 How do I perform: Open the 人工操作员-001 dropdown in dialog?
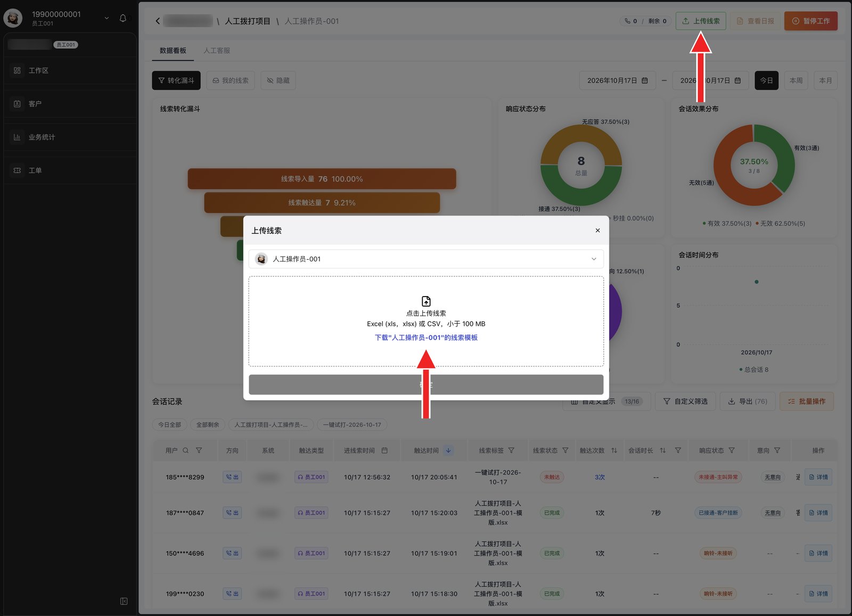[x=426, y=259]
